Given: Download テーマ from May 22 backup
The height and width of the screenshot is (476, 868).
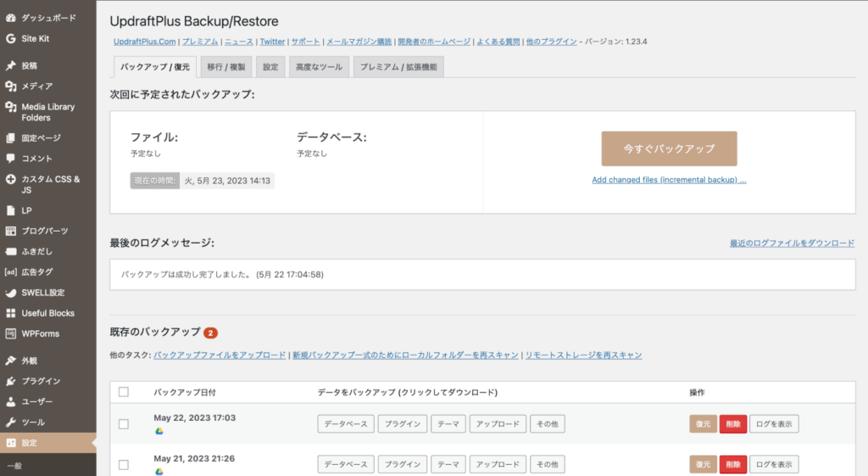Looking at the screenshot, I should [x=448, y=424].
